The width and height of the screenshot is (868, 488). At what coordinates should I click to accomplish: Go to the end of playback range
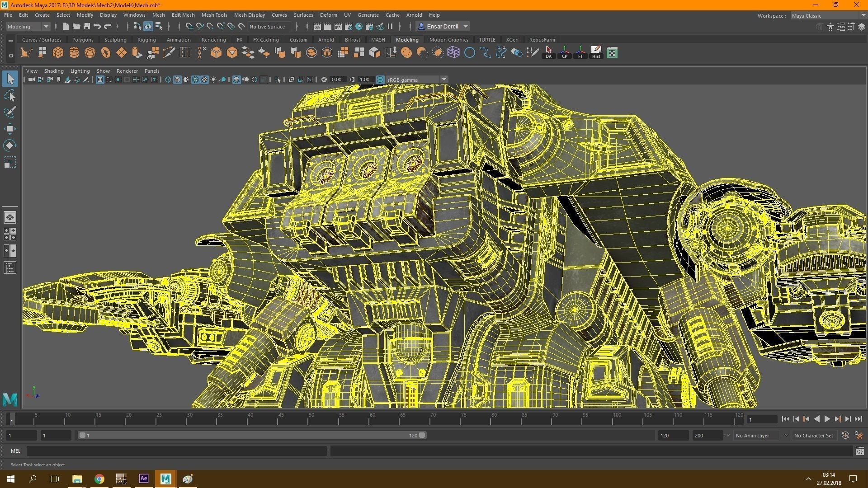click(859, 419)
